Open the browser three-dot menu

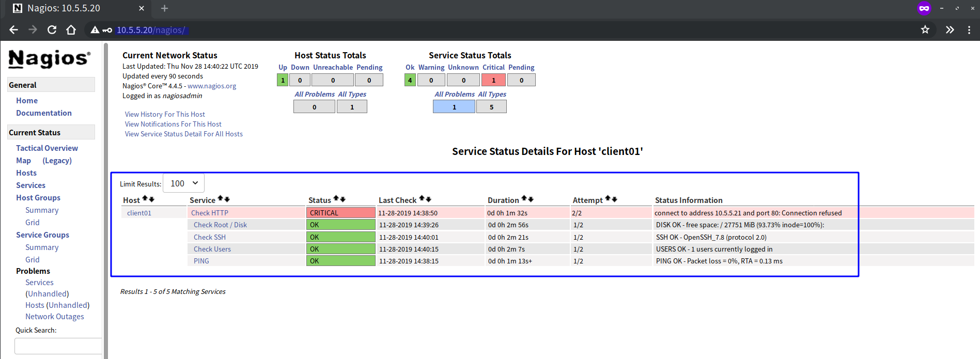969,30
